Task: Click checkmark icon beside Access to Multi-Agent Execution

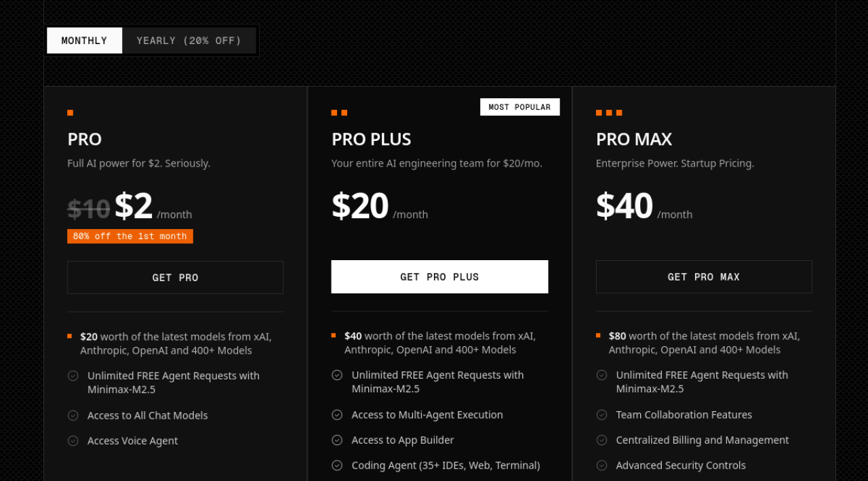Action: (337, 415)
